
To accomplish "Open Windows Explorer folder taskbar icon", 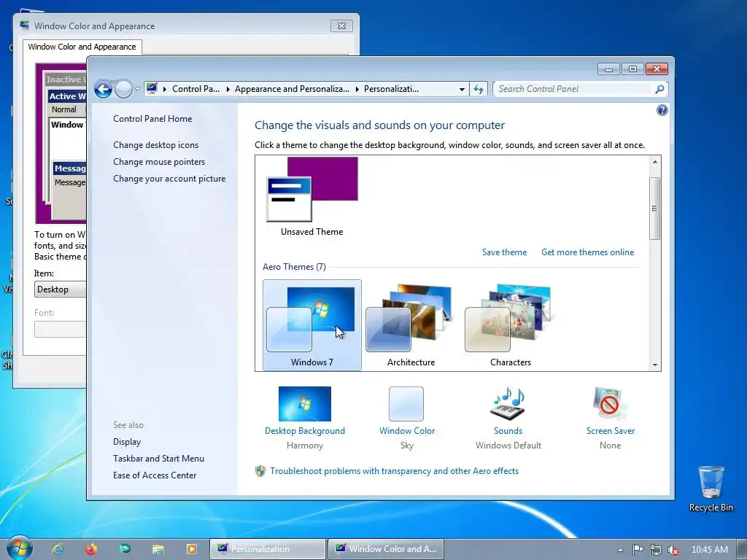I will [158, 549].
